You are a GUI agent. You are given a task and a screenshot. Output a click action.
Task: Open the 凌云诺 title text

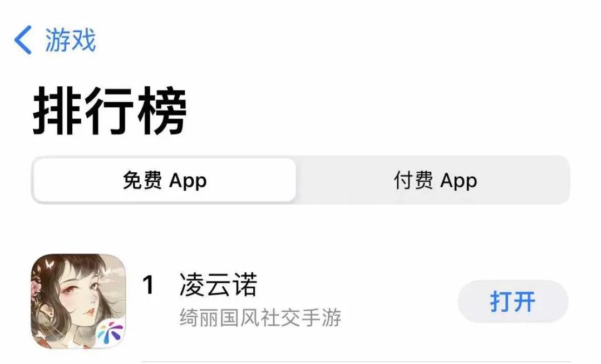coord(219,285)
